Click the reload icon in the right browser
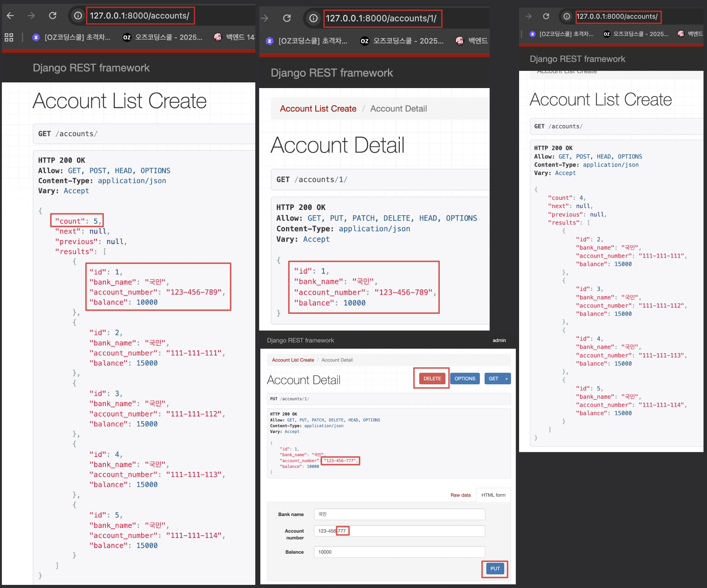707x588 pixels. point(546,16)
